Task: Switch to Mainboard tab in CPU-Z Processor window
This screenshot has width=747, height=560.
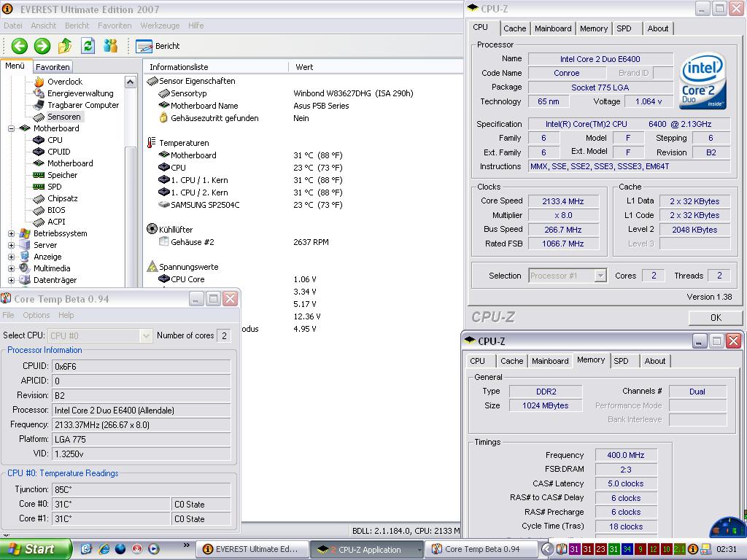Action: (553, 28)
